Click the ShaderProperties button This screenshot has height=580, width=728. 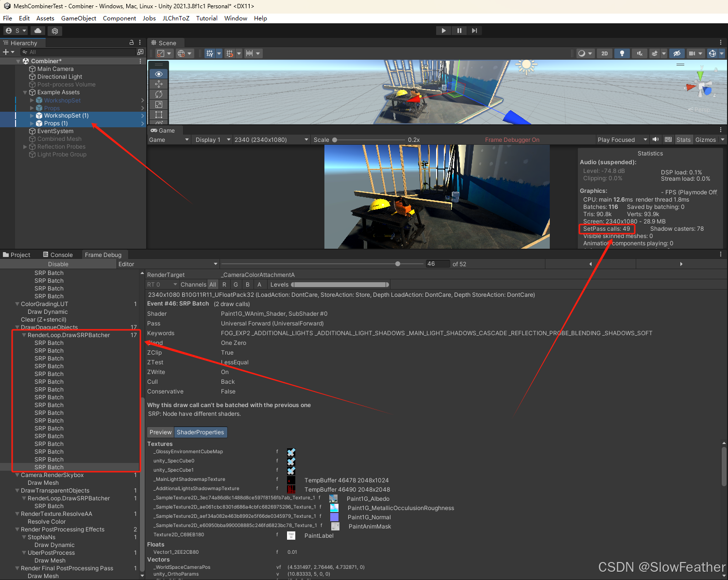coord(201,432)
